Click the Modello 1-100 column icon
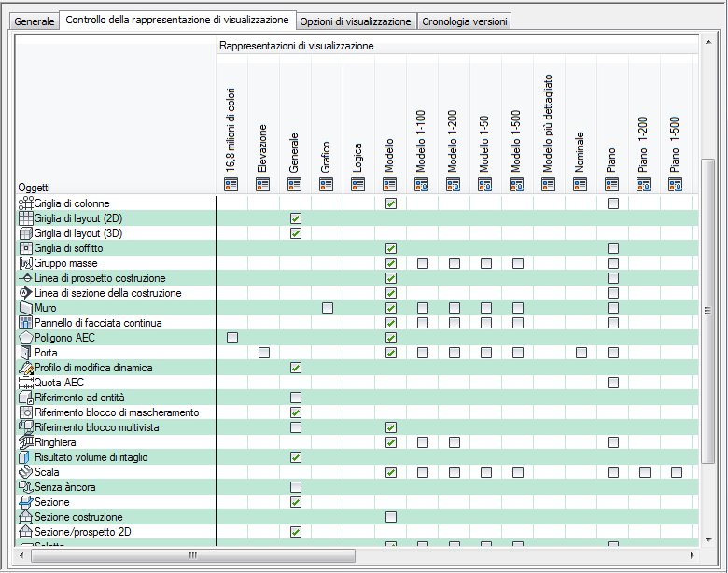This screenshot has width=728, height=573. pyautogui.click(x=422, y=185)
